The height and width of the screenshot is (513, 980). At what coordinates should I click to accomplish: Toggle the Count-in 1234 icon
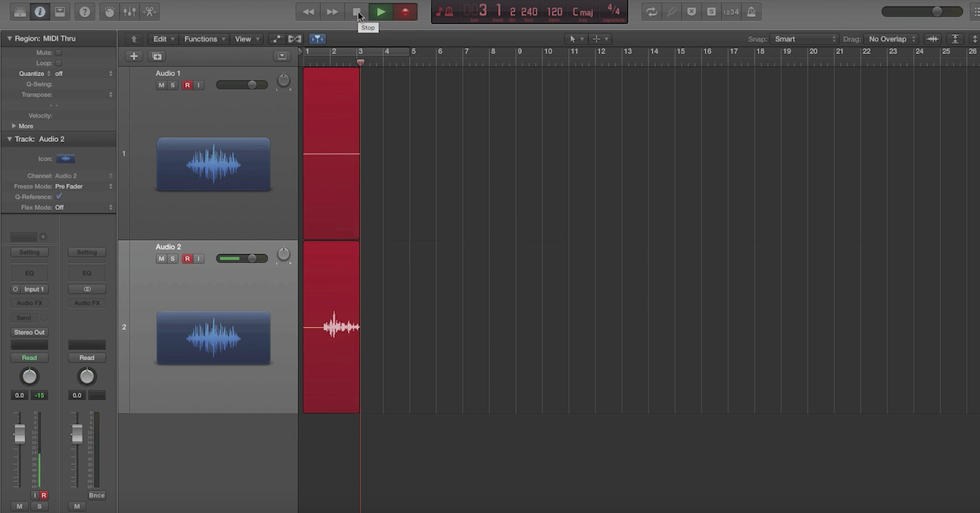click(x=733, y=11)
